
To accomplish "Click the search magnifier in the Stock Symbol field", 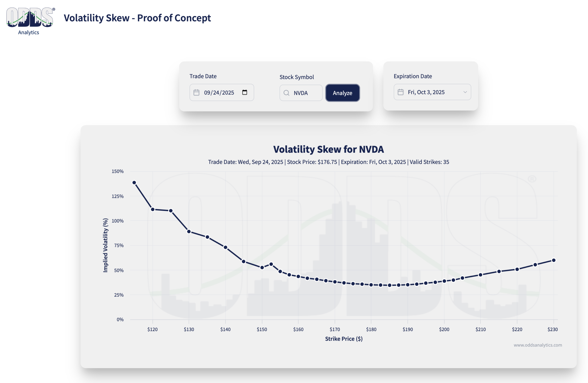I will pyautogui.click(x=286, y=93).
